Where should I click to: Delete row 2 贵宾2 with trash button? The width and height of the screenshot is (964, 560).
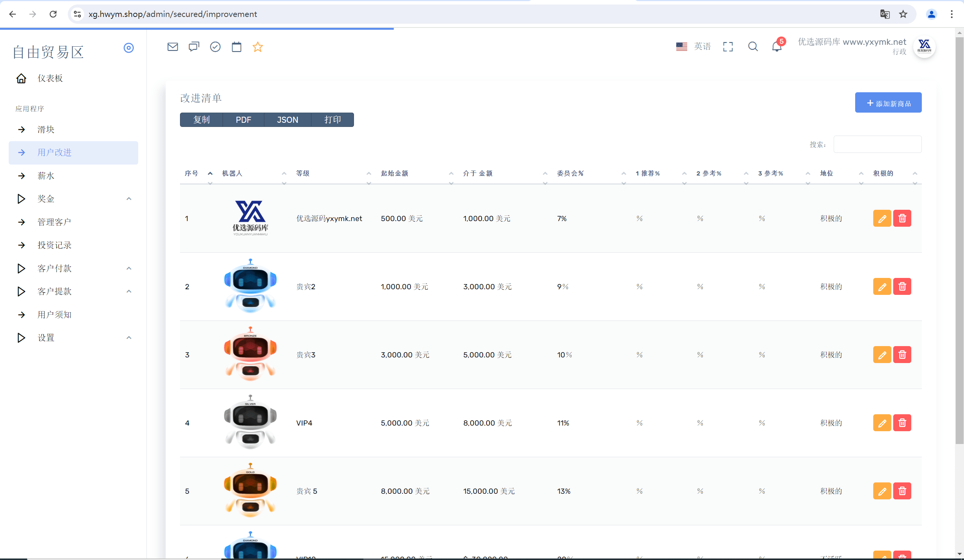[902, 287]
